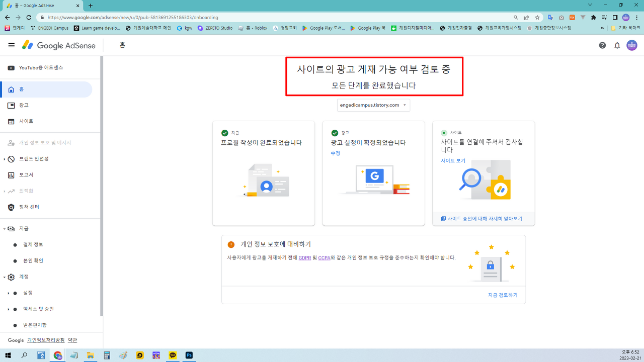The image size is (644, 362).
Task: Click the Google AdSense logo
Action: pos(59,45)
